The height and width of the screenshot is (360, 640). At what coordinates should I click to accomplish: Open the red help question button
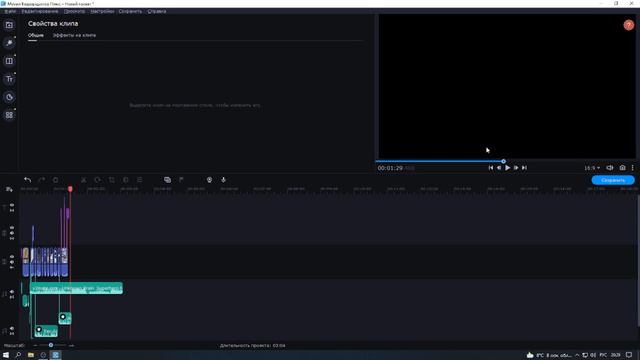(x=629, y=25)
